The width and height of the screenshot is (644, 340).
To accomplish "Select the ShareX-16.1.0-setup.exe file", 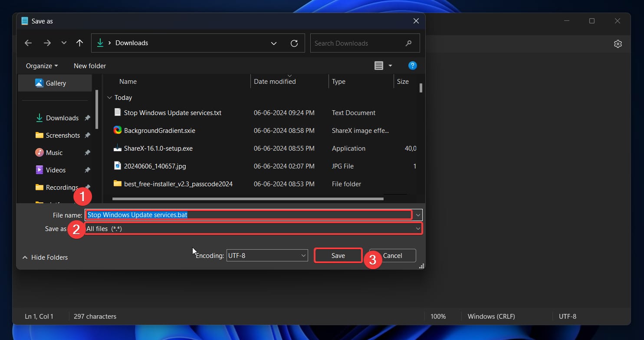I will tap(158, 149).
